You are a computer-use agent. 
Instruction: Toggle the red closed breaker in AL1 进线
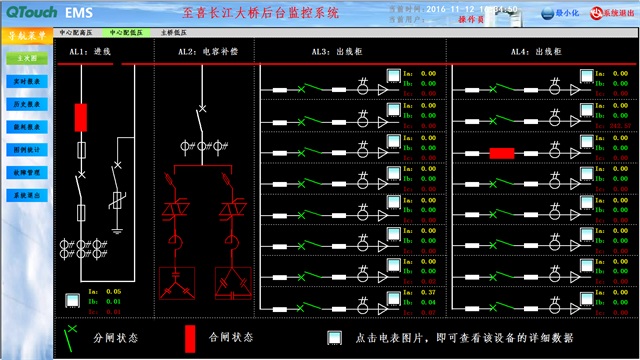coord(81,118)
